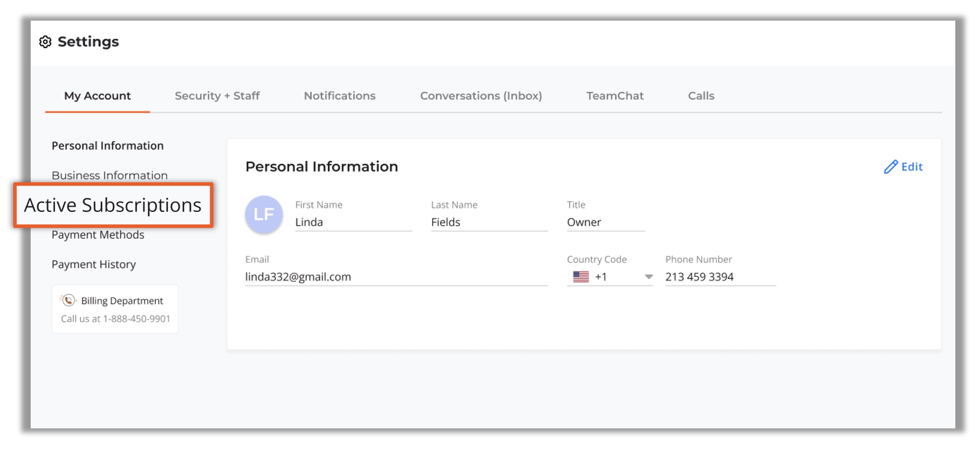
Task: Click the Personal Information panel heading
Action: (x=321, y=167)
